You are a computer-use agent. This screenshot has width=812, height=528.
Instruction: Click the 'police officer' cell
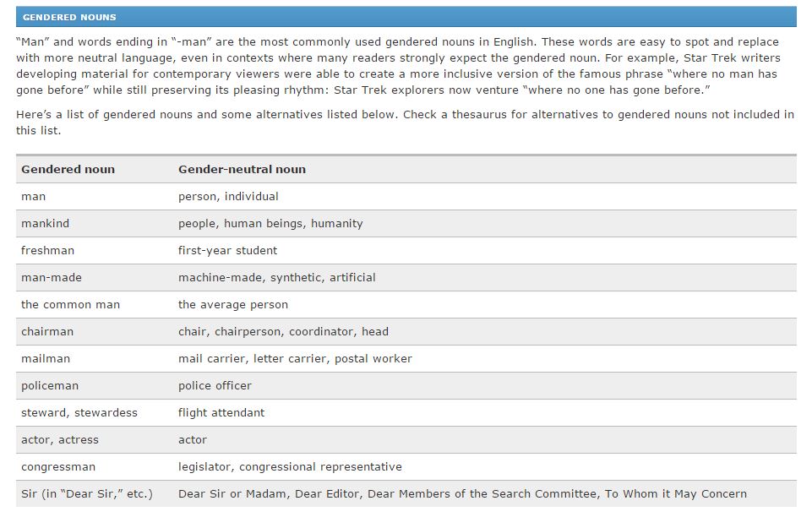pos(215,385)
